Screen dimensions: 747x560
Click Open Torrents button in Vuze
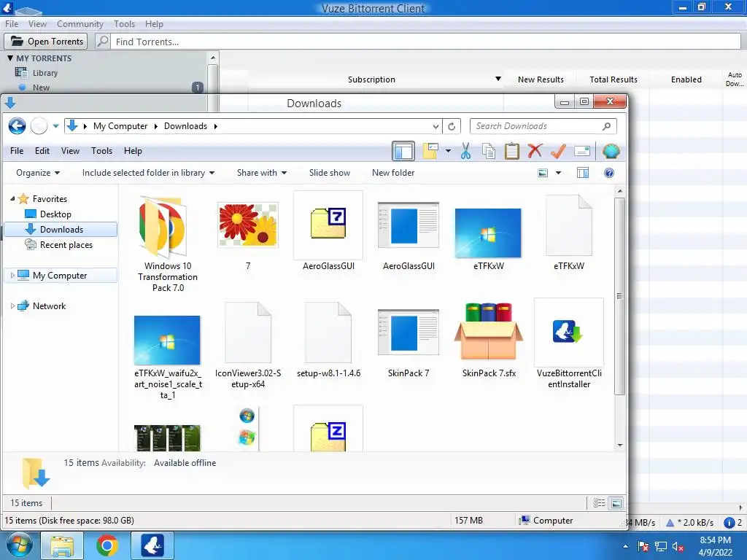[46, 42]
